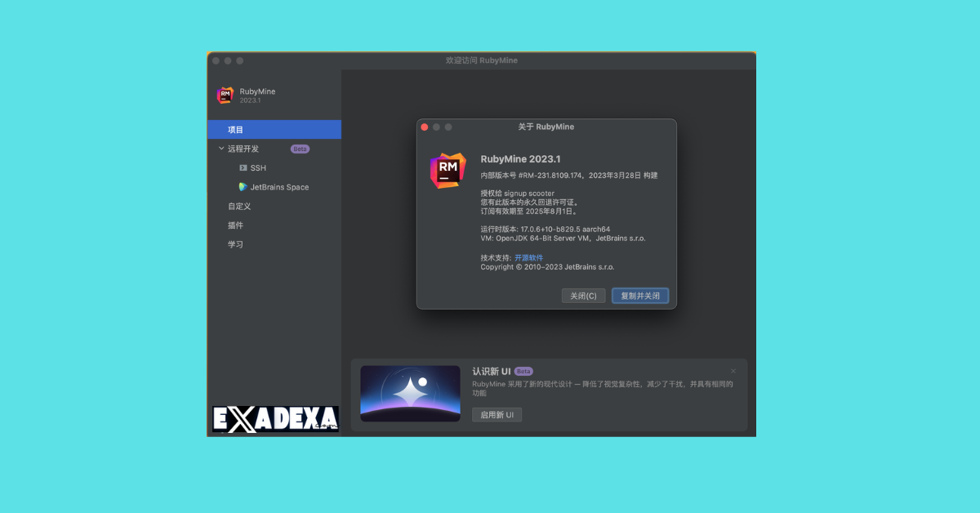The image size is (980, 513).
Task: Go to the 学习 section
Action: click(x=235, y=244)
